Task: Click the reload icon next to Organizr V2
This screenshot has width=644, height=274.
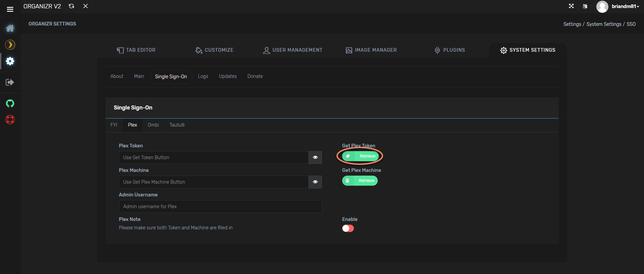Action: point(72,6)
